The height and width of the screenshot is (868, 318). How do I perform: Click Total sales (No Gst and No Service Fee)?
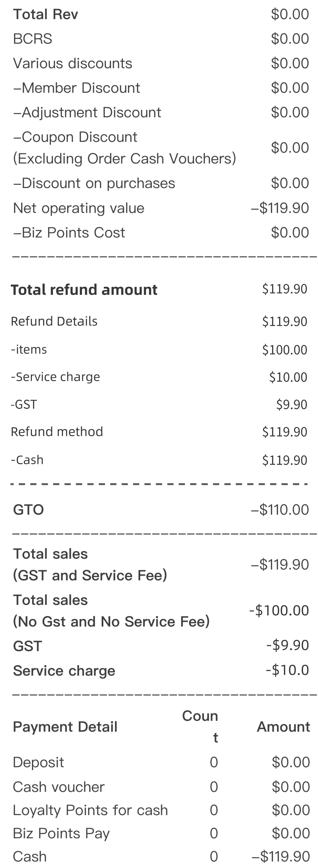coord(111,610)
